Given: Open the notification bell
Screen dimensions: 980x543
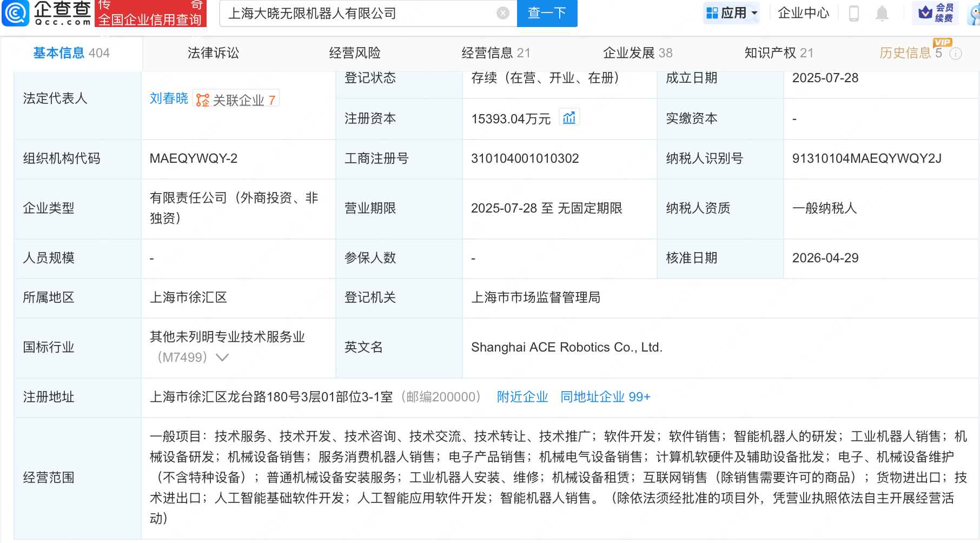Looking at the screenshot, I should (882, 13).
